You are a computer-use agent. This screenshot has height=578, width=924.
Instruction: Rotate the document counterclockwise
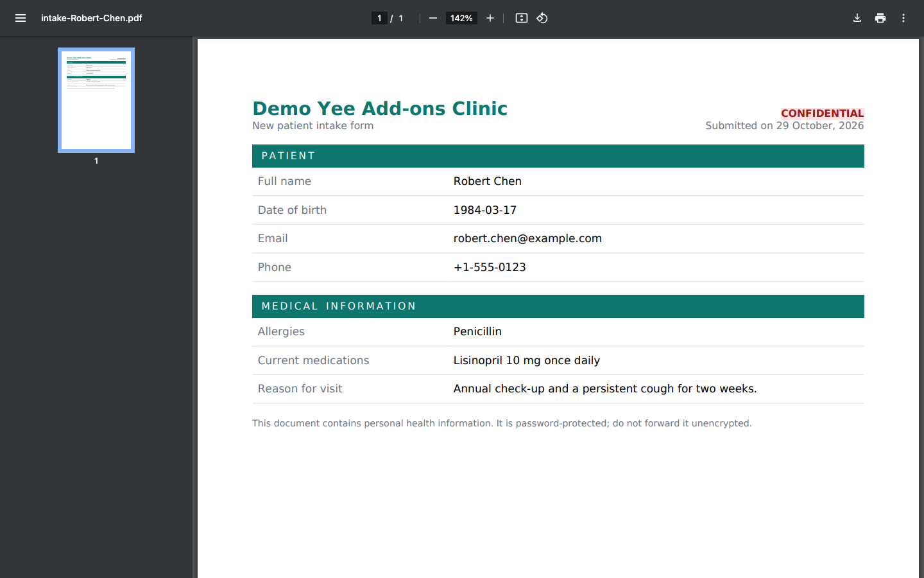(x=542, y=18)
